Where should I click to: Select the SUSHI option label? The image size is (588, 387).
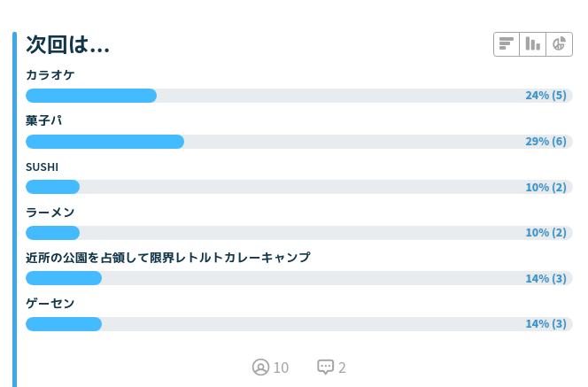point(42,166)
